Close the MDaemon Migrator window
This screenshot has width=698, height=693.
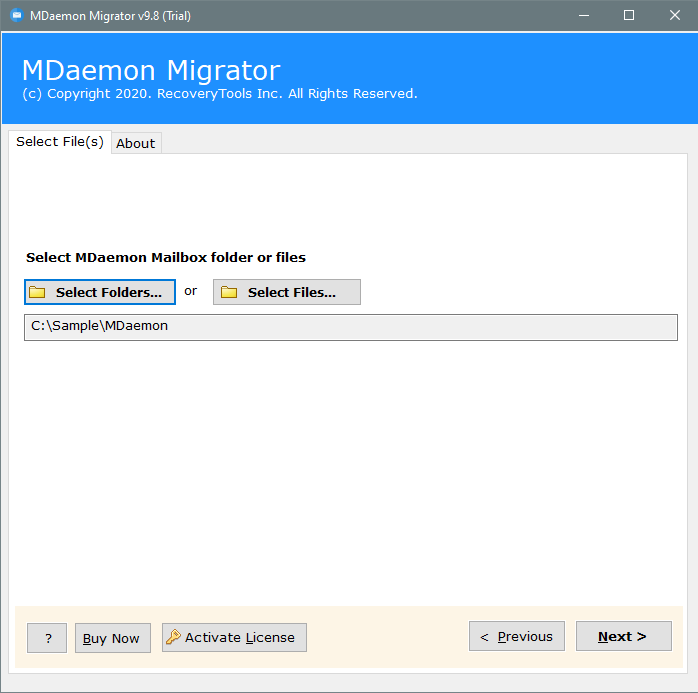pyautogui.click(x=675, y=16)
